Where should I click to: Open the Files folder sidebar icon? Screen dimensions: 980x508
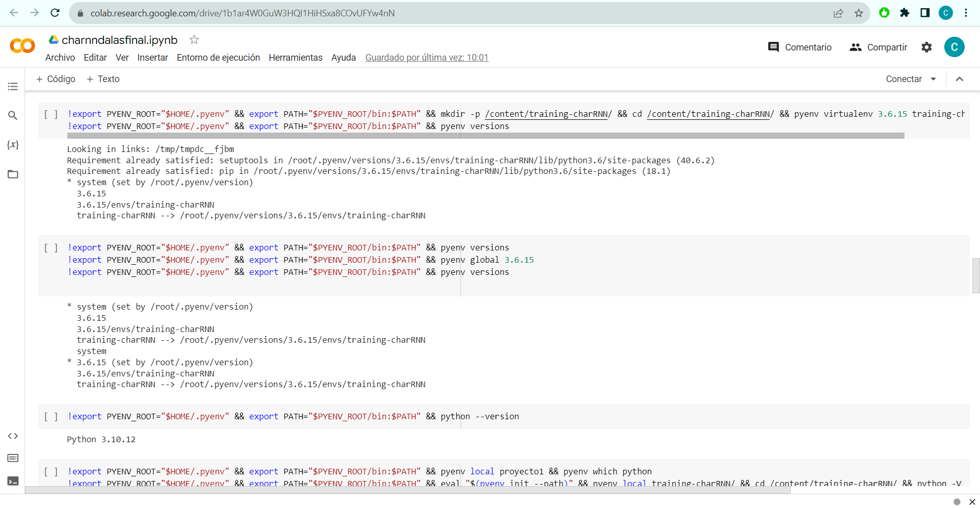[13, 174]
